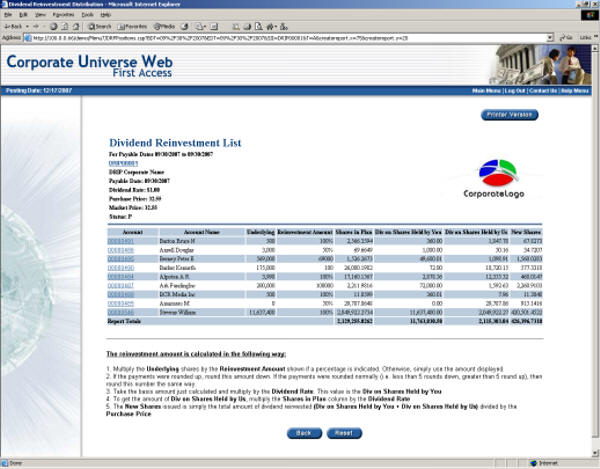Expand the Address bar dropdown arrow
The image size is (600, 469).
coord(550,38)
